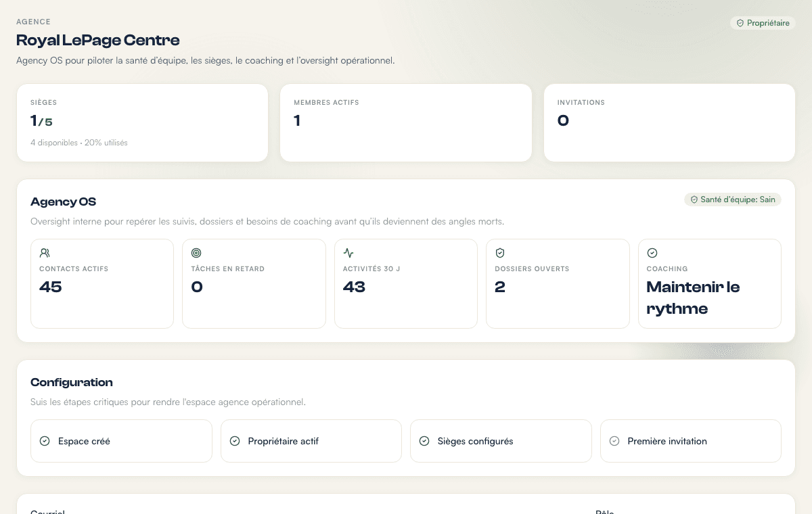The image size is (812, 514).
Task: Click the value 45 under Contacts actifs
Action: point(51,287)
